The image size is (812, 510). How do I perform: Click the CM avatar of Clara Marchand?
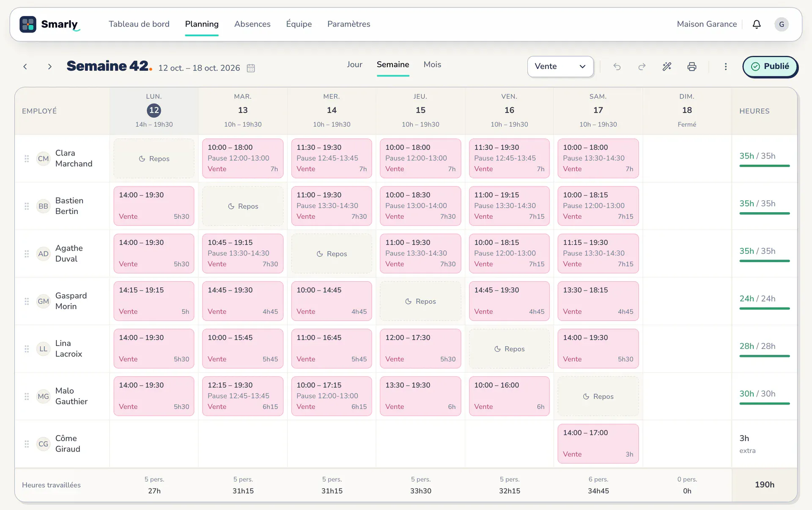tap(43, 159)
